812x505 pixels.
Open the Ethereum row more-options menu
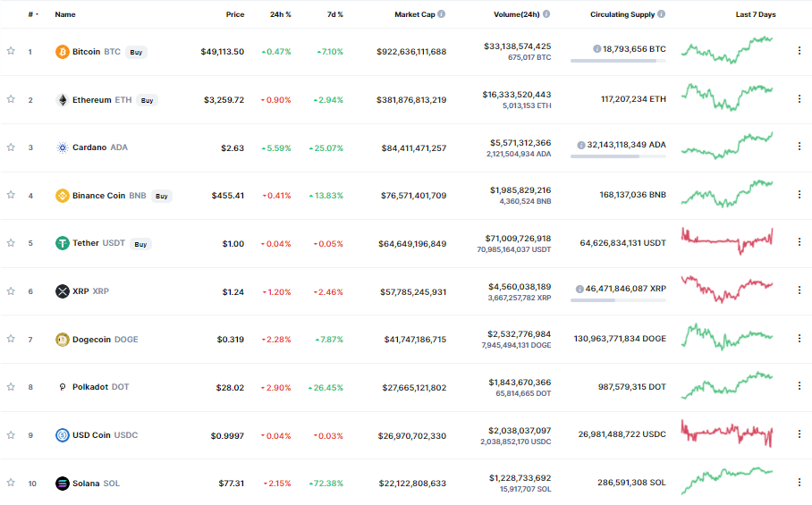[799, 99]
